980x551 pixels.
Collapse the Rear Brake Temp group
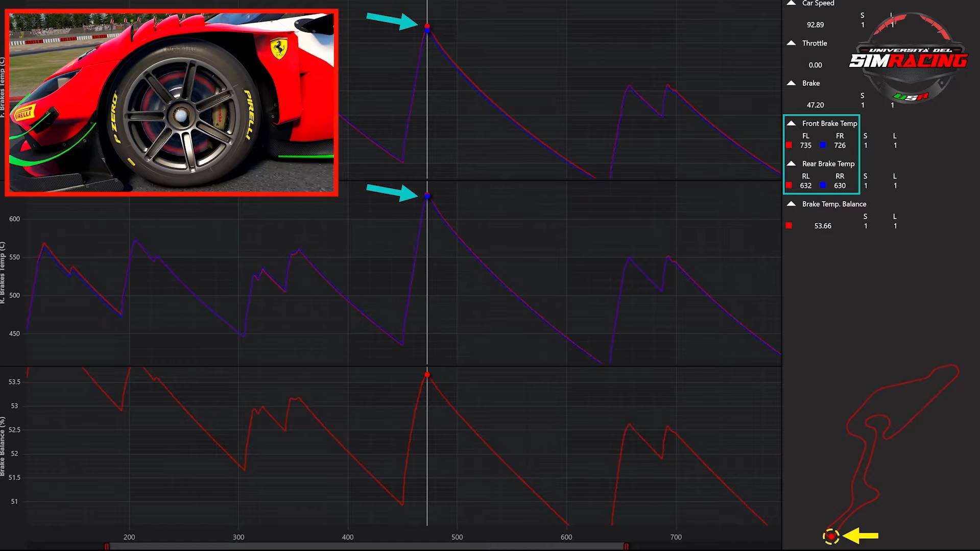click(791, 163)
